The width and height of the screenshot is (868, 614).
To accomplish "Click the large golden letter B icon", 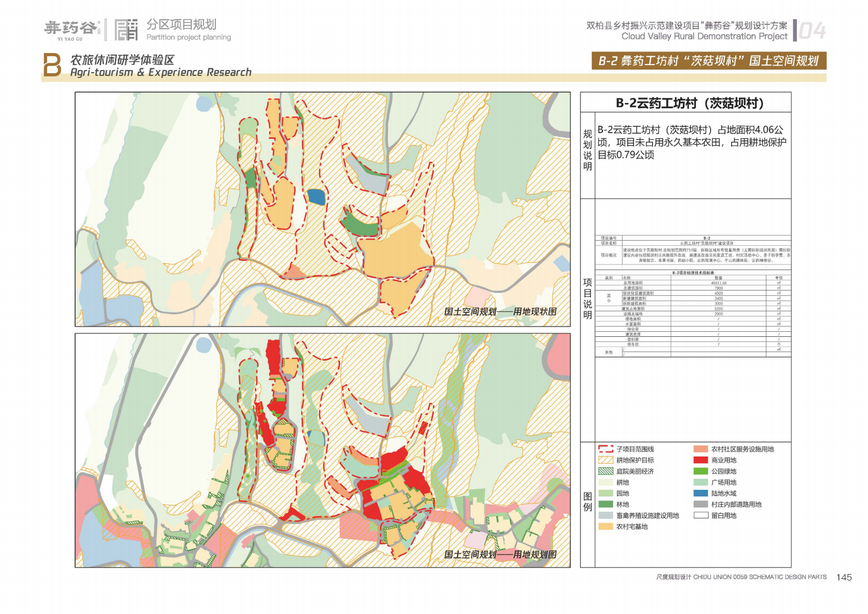I will (52, 65).
